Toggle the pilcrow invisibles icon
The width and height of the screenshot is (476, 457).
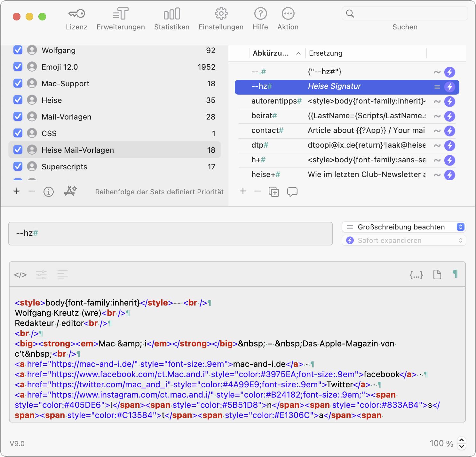pyautogui.click(x=455, y=274)
